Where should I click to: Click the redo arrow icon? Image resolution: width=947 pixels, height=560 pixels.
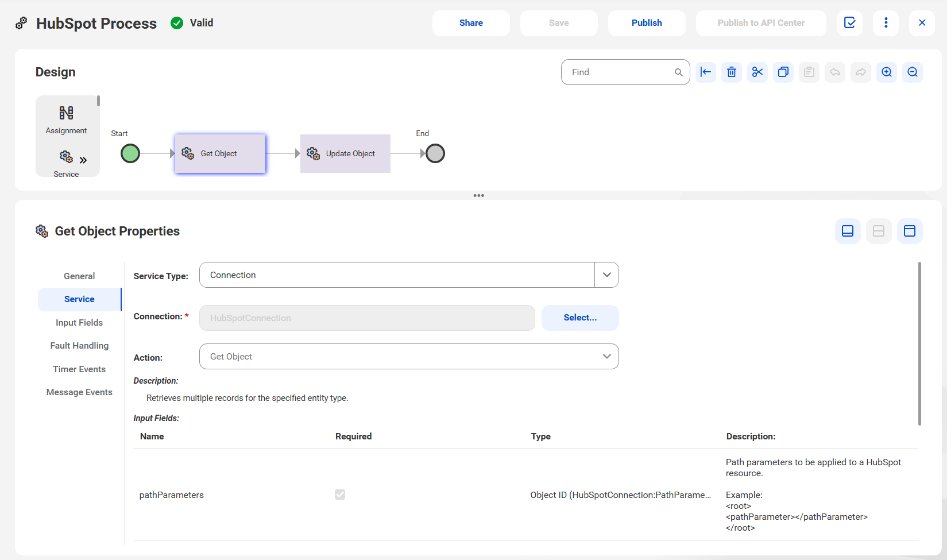(861, 72)
